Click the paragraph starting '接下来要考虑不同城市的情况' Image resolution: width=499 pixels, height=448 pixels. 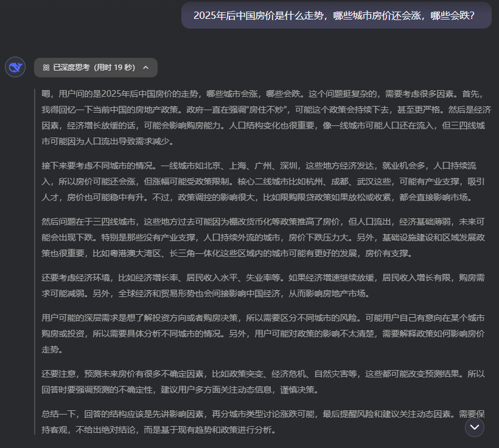[x=263, y=181]
